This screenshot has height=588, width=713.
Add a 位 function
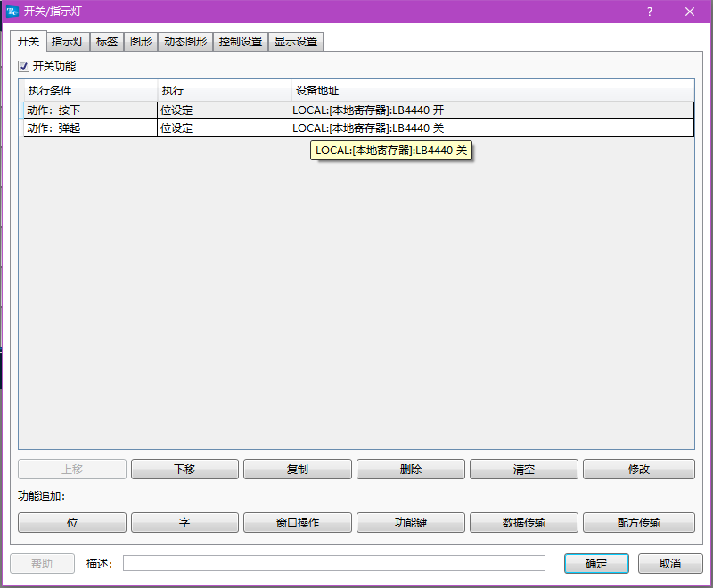(x=72, y=523)
